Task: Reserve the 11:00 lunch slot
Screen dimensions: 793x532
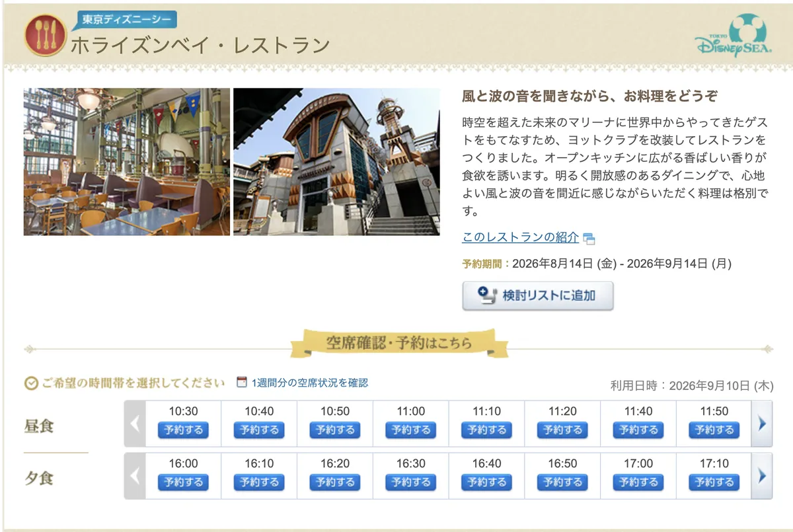Action: coord(411,430)
